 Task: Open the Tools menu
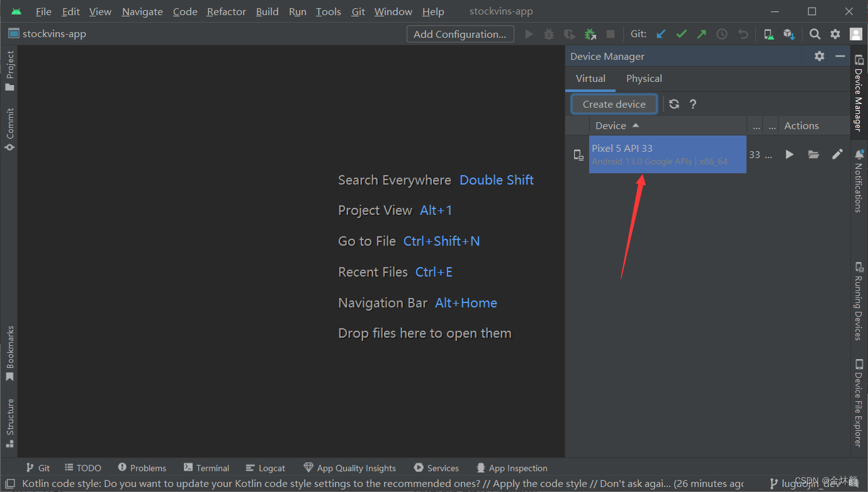click(328, 11)
